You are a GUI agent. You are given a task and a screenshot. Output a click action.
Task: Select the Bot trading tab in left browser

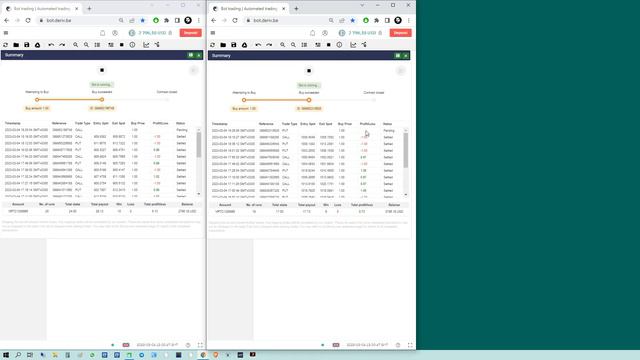[x=42, y=9]
